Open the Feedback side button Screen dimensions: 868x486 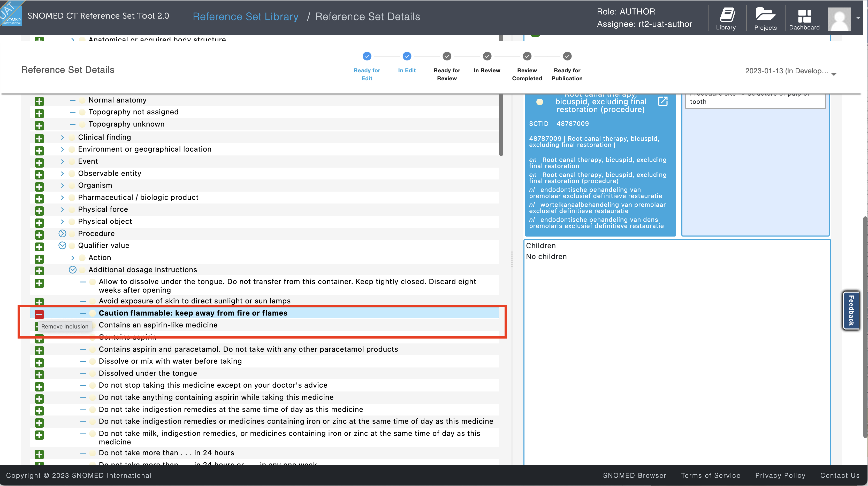(851, 310)
